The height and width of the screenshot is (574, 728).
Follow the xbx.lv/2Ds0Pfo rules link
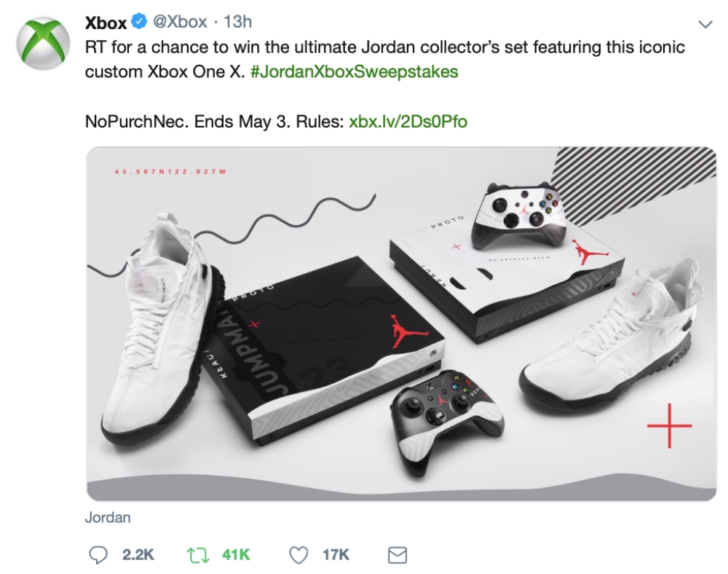(408, 121)
